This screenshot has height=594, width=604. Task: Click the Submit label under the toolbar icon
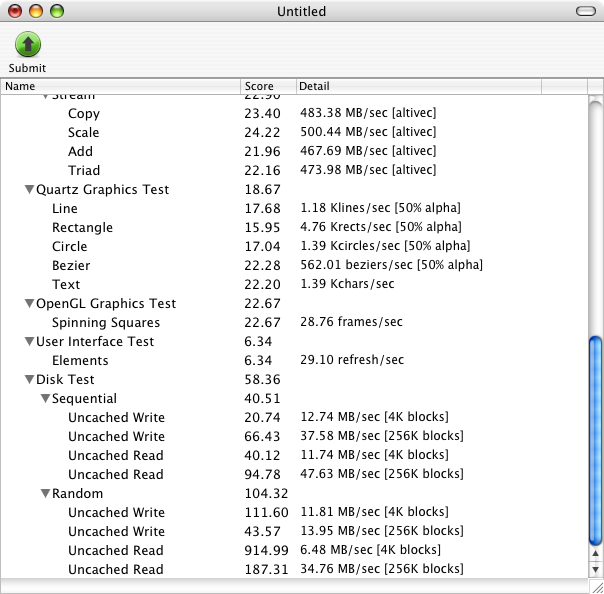coord(27,68)
